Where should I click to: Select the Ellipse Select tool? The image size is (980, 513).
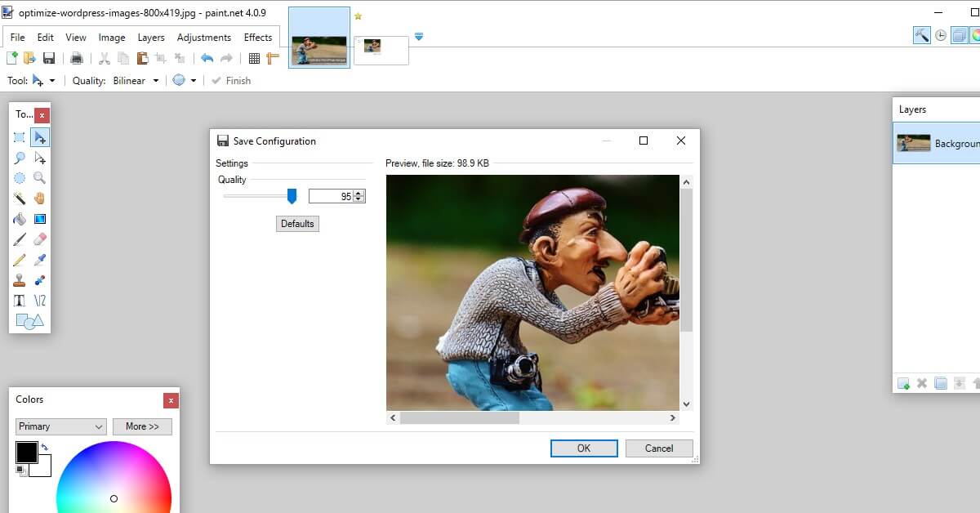20,178
